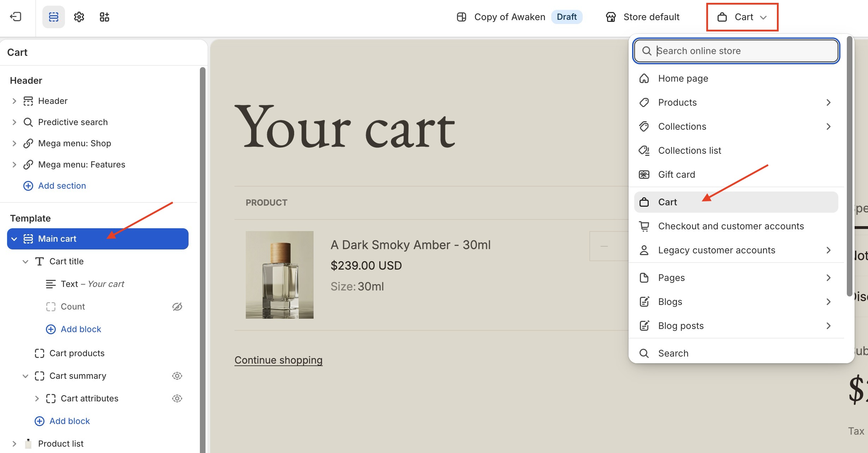The image size is (868, 453).
Task: Click the perfume bottle product thumbnail
Action: click(x=280, y=275)
